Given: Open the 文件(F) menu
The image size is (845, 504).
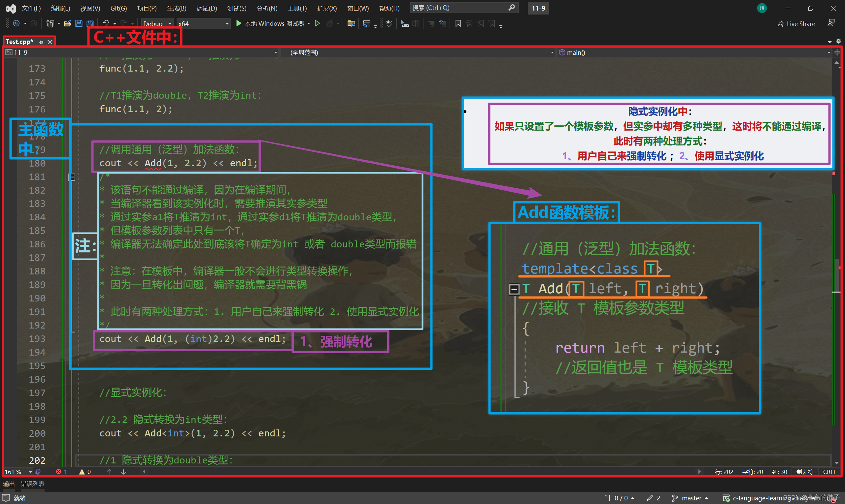Looking at the screenshot, I should tap(31, 8).
